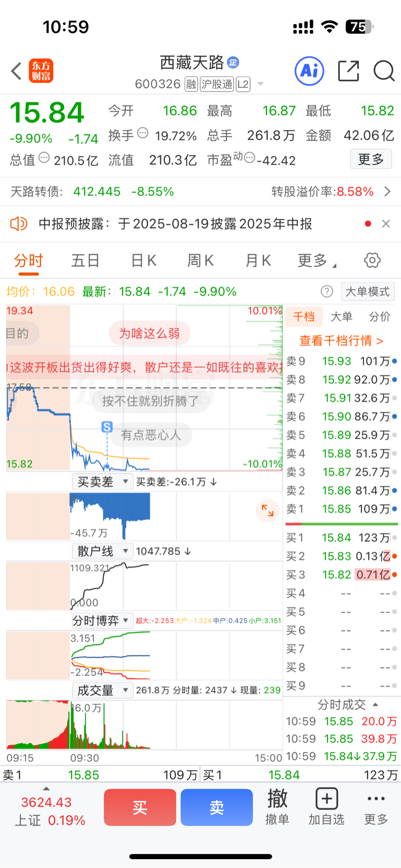
Task: Tap the 融 margin-trading badge
Action: click(x=191, y=84)
